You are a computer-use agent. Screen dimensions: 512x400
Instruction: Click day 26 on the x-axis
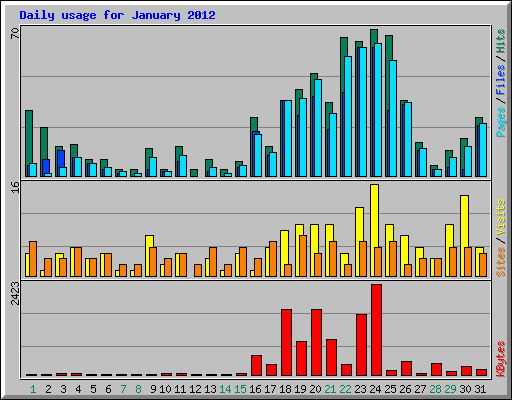(x=405, y=389)
